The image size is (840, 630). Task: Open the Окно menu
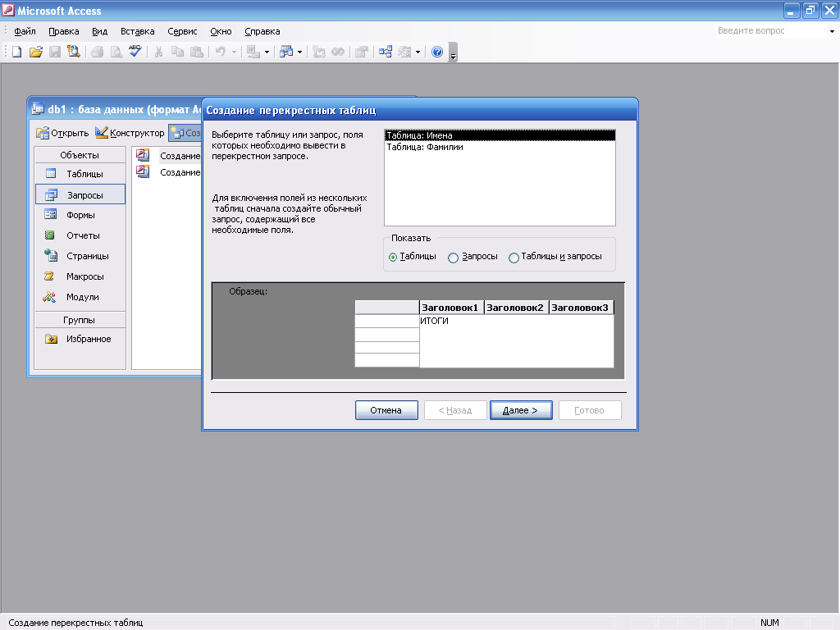click(221, 31)
